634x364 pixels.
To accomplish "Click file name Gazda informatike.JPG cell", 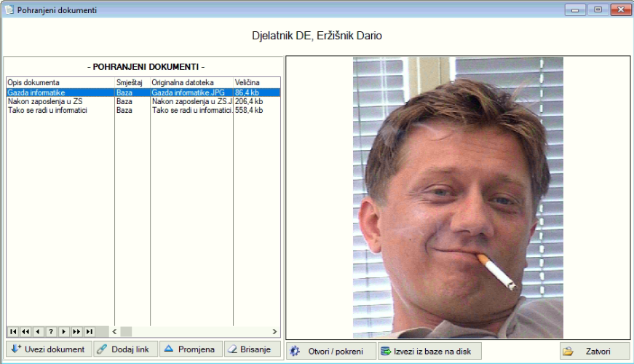I will pyautogui.click(x=191, y=92).
